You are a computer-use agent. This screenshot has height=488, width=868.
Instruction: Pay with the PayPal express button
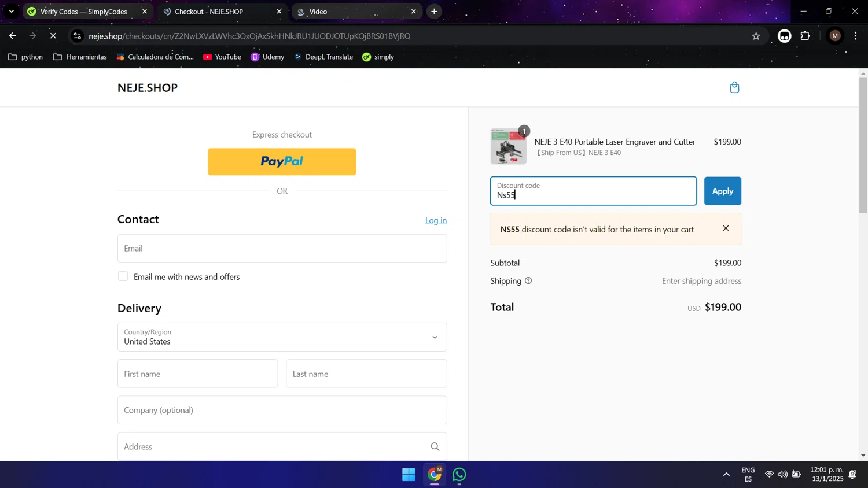click(x=282, y=162)
